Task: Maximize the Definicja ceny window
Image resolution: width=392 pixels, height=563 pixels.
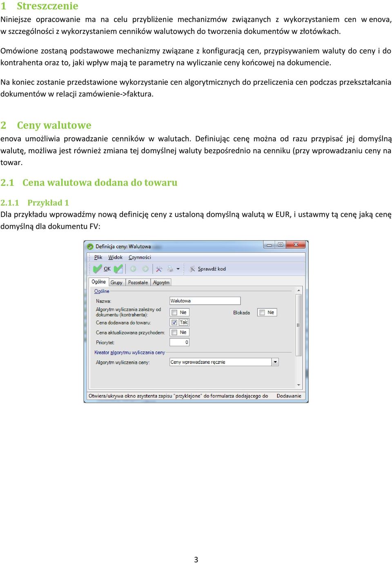Action: 281,245
